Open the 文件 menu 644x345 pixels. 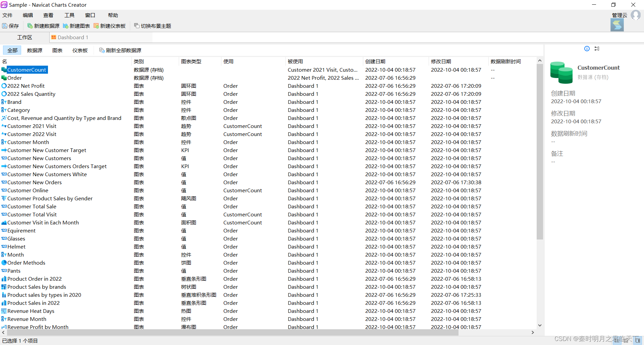coord(7,15)
